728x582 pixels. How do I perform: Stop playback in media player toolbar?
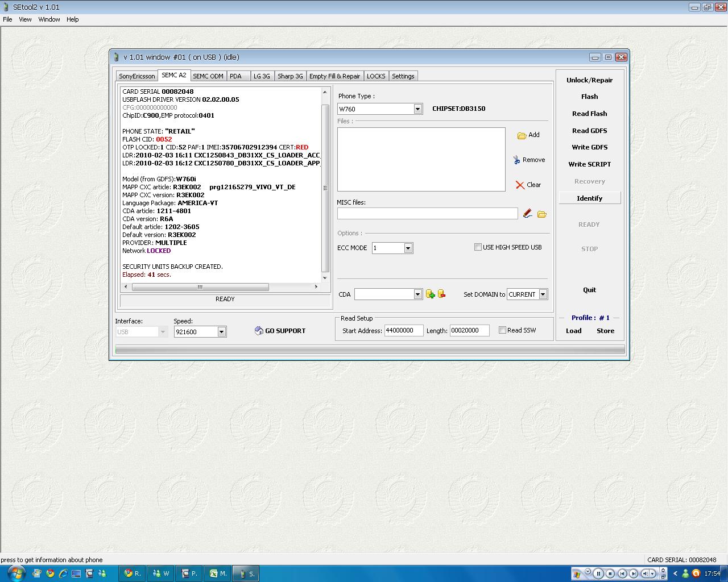610,573
